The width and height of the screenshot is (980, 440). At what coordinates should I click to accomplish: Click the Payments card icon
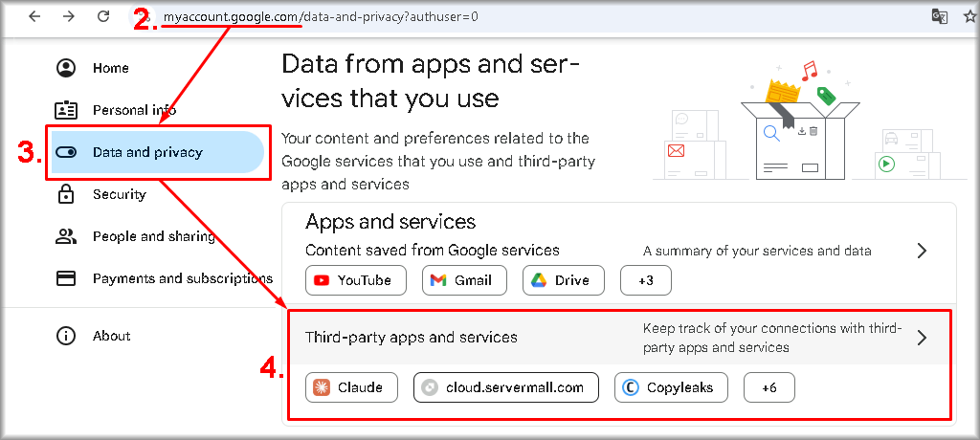pyautogui.click(x=66, y=278)
